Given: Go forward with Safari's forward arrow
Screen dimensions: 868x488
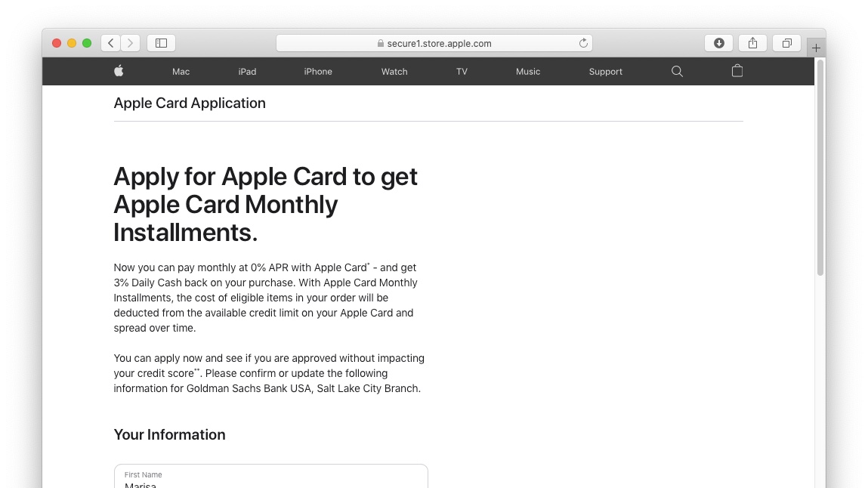Looking at the screenshot, I should [x=130, y=43].
